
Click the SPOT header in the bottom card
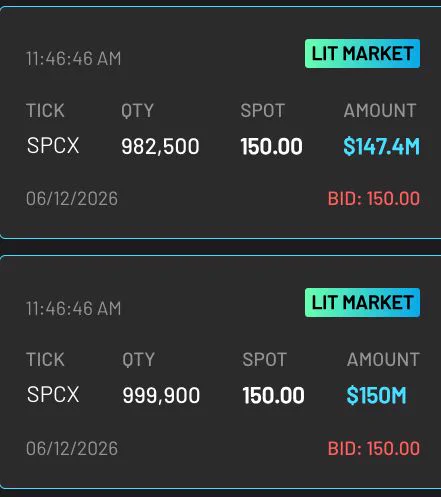click(x=264, y=360)
